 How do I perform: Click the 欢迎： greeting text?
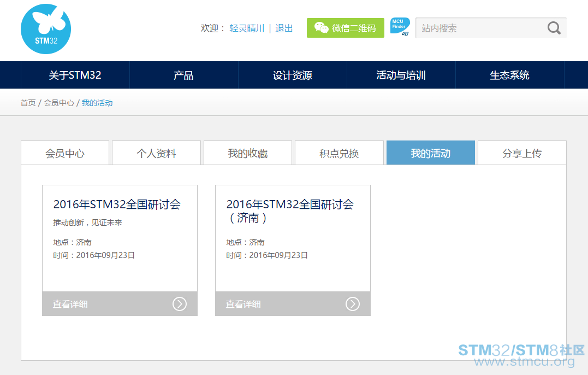coord(212,28)
